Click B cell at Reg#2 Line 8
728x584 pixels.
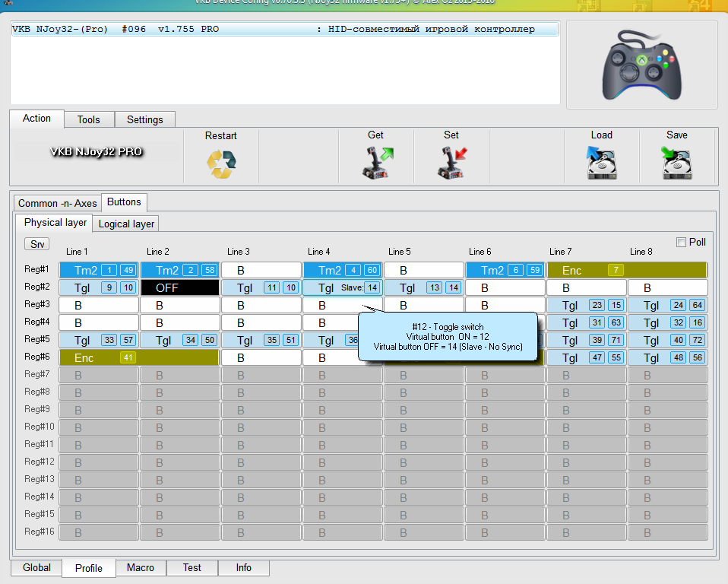click(x=668, y=288)
